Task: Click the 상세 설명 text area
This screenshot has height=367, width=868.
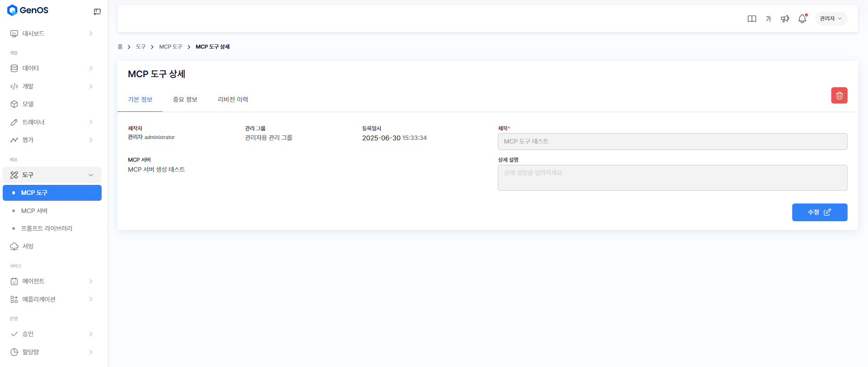Action: [672, 178]
